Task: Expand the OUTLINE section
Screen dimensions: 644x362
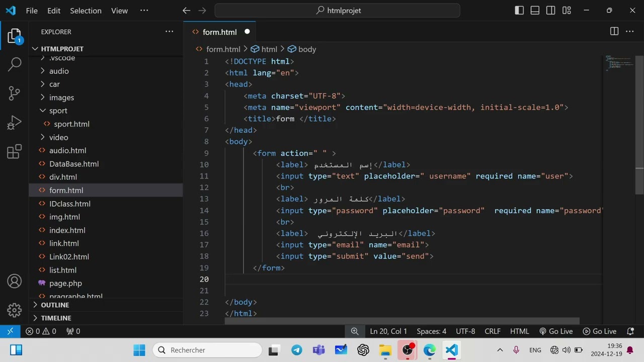Action: coord(55,305)
